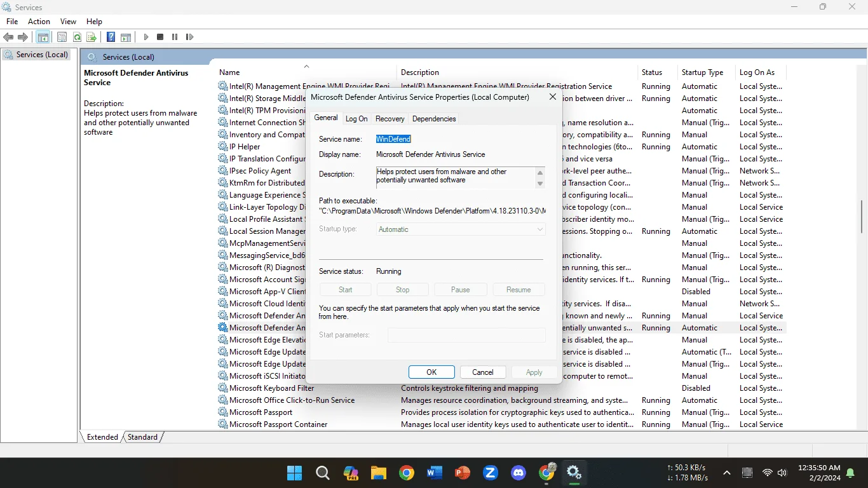Sort by the Status column header
868x488 pixels.
pyautogui.click(x=658, y=72)
